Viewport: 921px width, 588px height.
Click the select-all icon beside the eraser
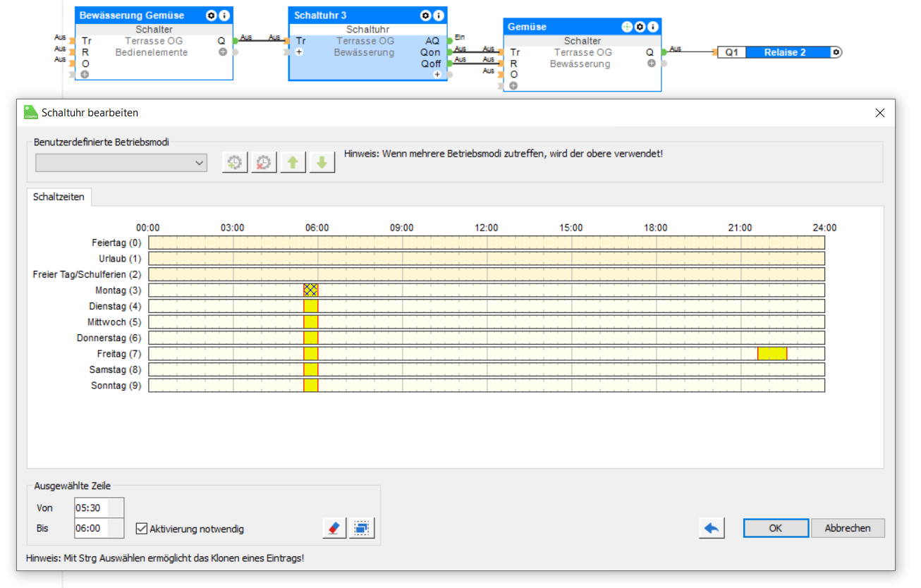362,527
